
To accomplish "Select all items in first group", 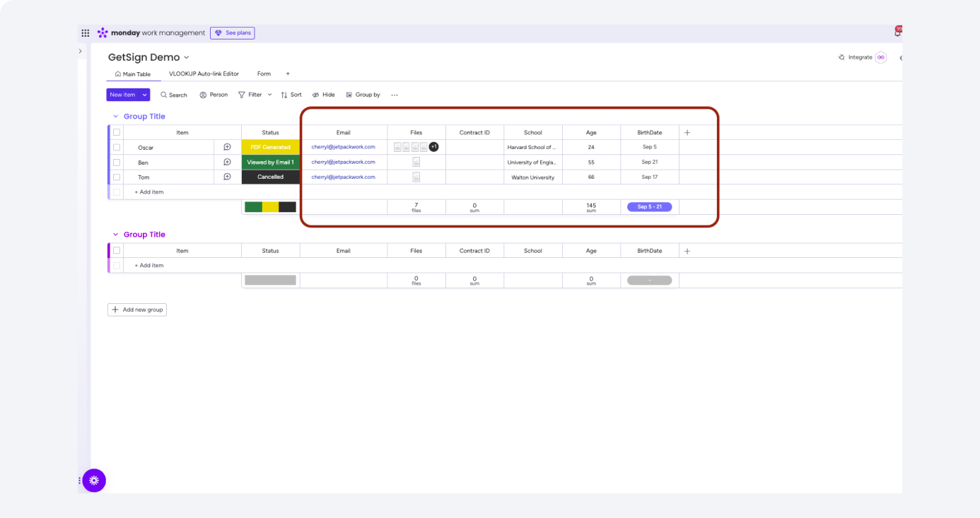I will pos(117,132).
